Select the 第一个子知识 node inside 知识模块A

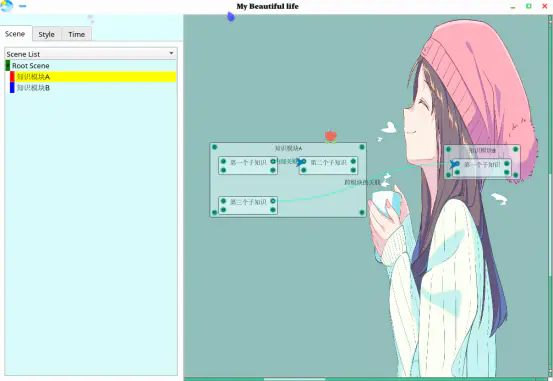(x=248, y=165)
